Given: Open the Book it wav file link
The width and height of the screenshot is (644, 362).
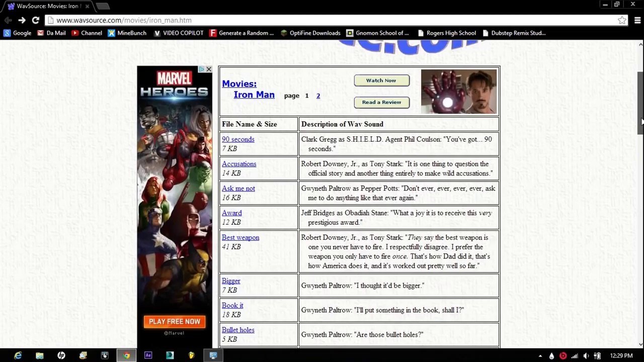Looking at the screenshot, I should coord(232,306).
